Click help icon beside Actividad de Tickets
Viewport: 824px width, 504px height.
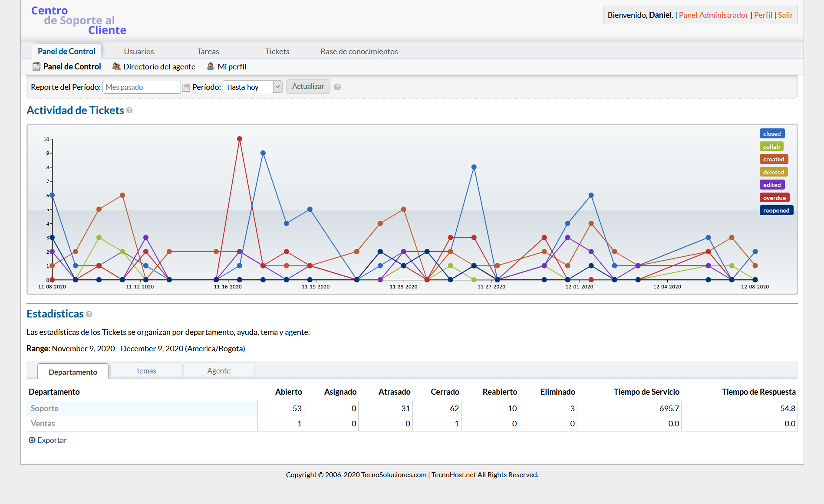[129, 111]
